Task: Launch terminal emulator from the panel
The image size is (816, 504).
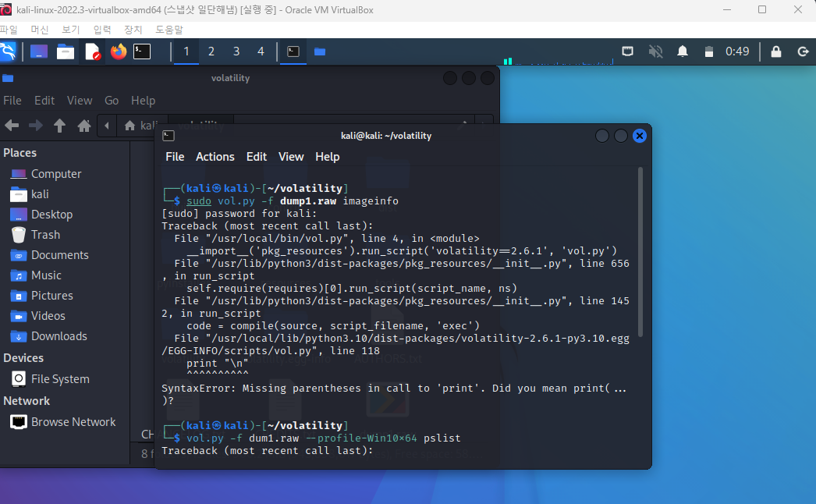Action: click(142, 51)
